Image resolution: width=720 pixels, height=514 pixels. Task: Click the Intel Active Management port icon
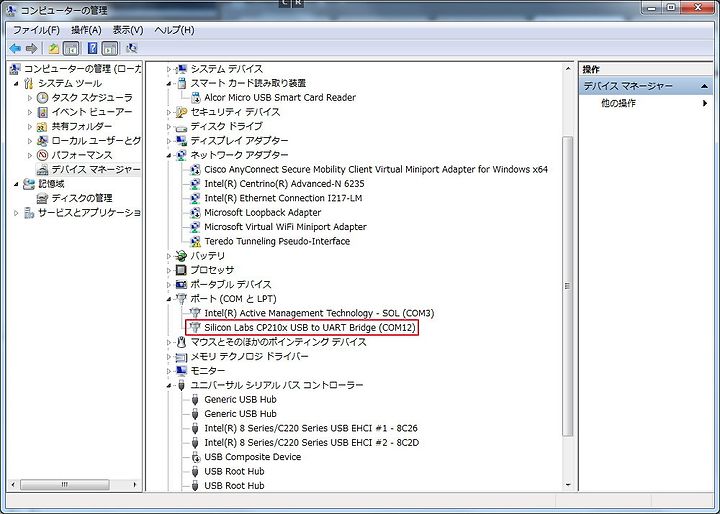click(x=196, y=313)
